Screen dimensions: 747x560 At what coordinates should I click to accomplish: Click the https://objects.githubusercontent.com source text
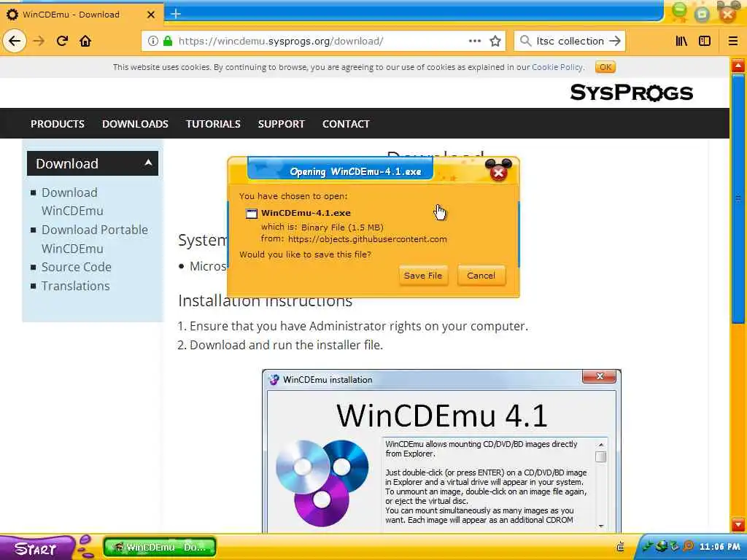pyautogui.click(x=368, y=239)
